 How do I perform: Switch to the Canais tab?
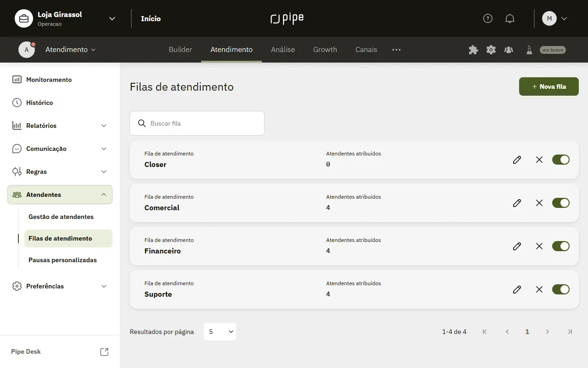[x=366, y=50]
